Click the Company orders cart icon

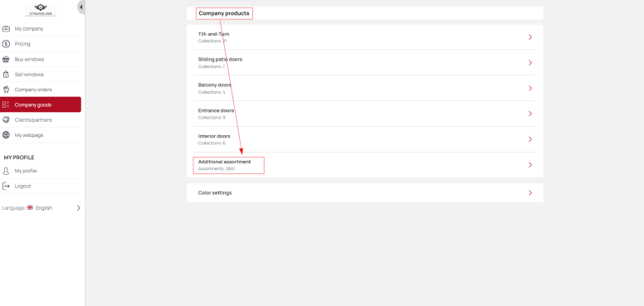(6, 90)
